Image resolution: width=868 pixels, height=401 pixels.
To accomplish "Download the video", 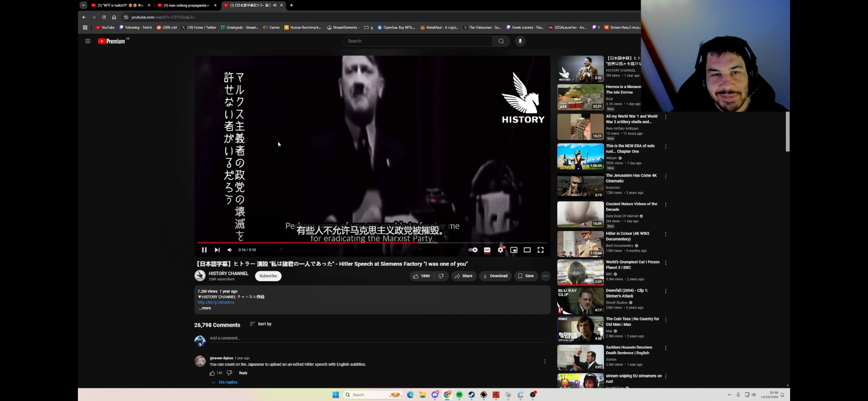I will (495, 276).
